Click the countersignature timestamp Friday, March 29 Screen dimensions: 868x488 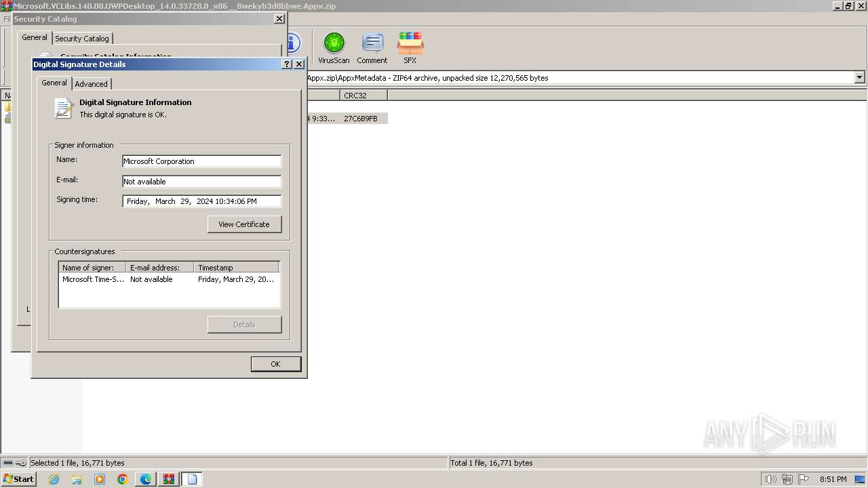[236, 279]
